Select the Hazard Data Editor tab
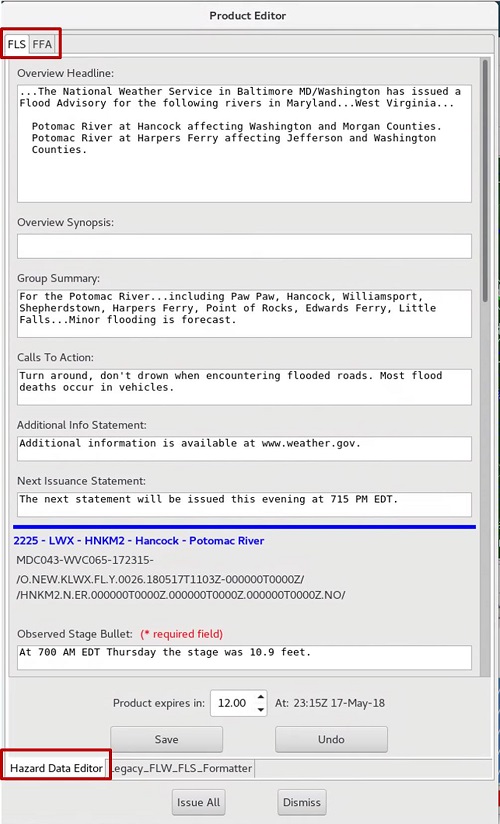500x824 pixels. coord(56,768)
